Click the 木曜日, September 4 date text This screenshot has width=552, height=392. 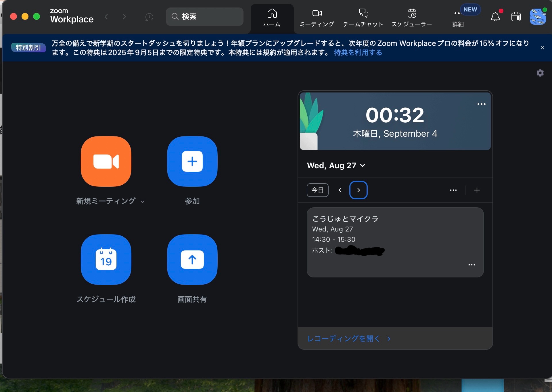coord(395,134)
